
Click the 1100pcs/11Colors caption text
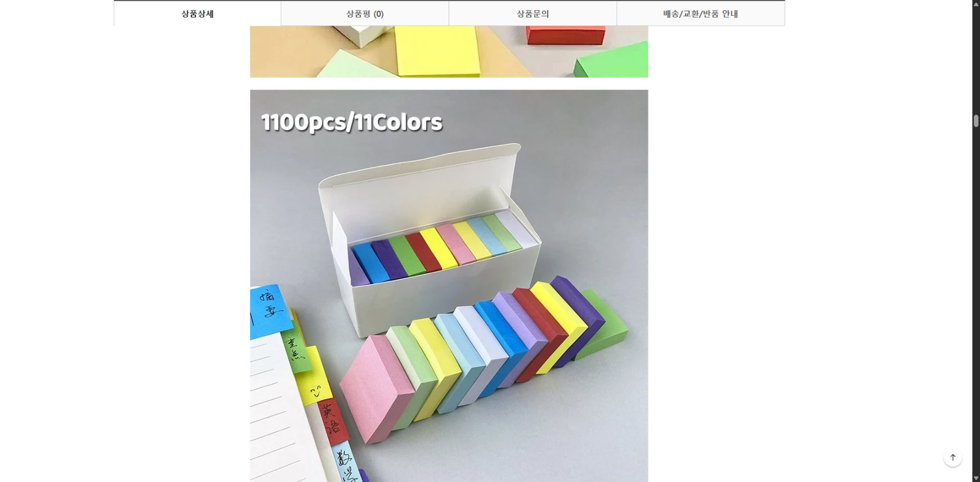click(352, 122)
